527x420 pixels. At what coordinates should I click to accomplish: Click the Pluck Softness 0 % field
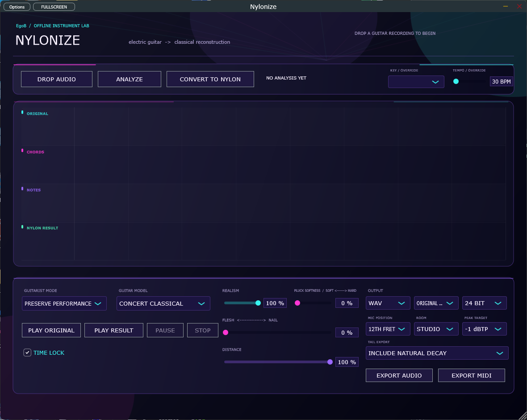pos(347,303)
